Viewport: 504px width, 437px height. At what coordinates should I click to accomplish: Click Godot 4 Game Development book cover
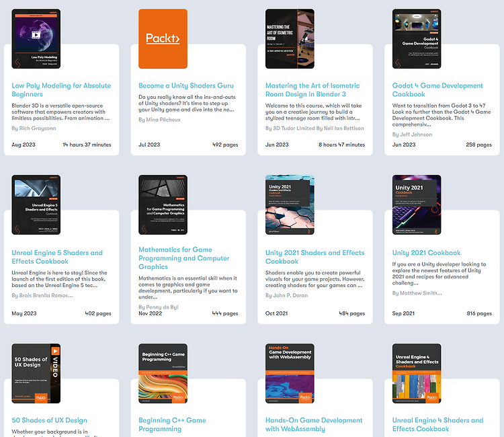(x=417, y=38)
